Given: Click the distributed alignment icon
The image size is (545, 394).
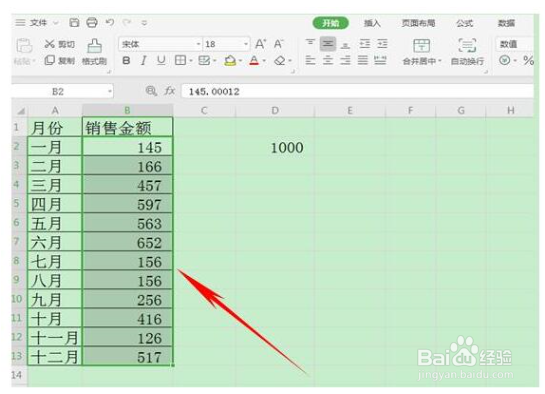Looking at the screenshot, I should coord(380,60).
